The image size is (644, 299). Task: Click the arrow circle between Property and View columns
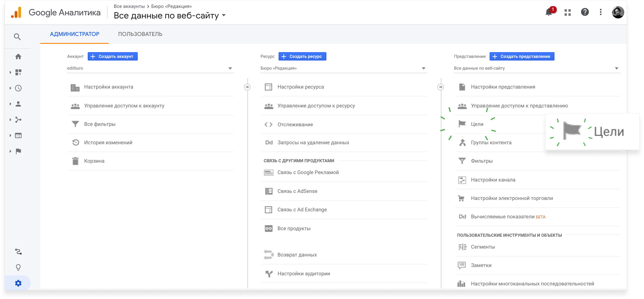coord(441,87)
